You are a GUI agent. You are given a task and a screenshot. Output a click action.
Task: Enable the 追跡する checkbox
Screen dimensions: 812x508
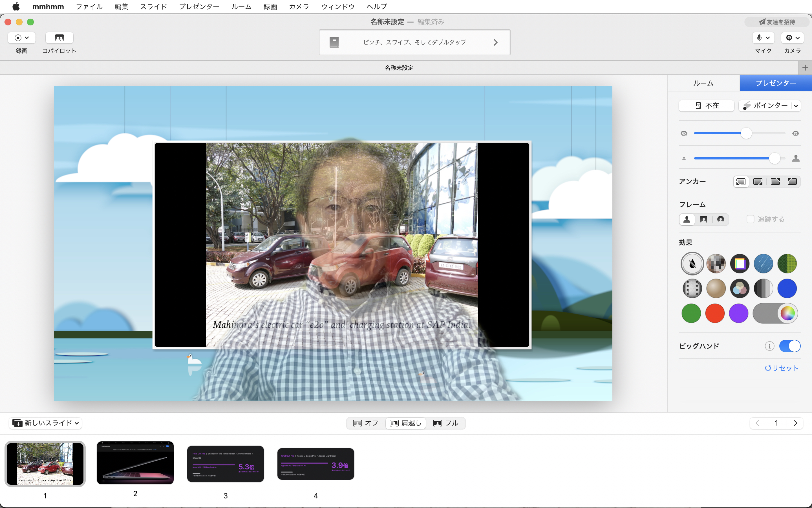coord(750,219)
